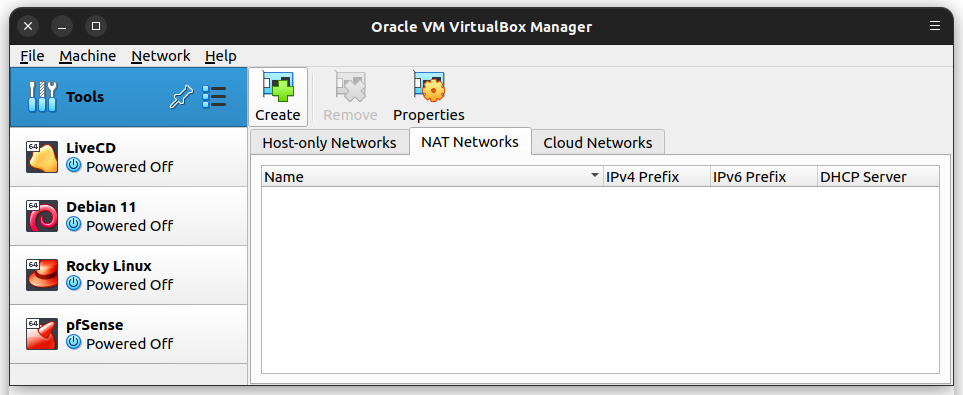Select the NAT Networks tab
This screenshot has height=395, width=963.
(x=470, y=142)
